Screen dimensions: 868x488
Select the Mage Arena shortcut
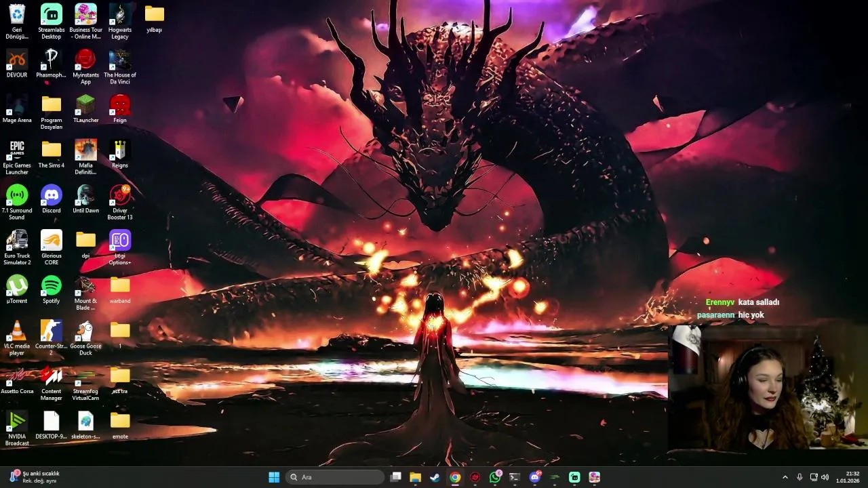(x=17, y=108)
